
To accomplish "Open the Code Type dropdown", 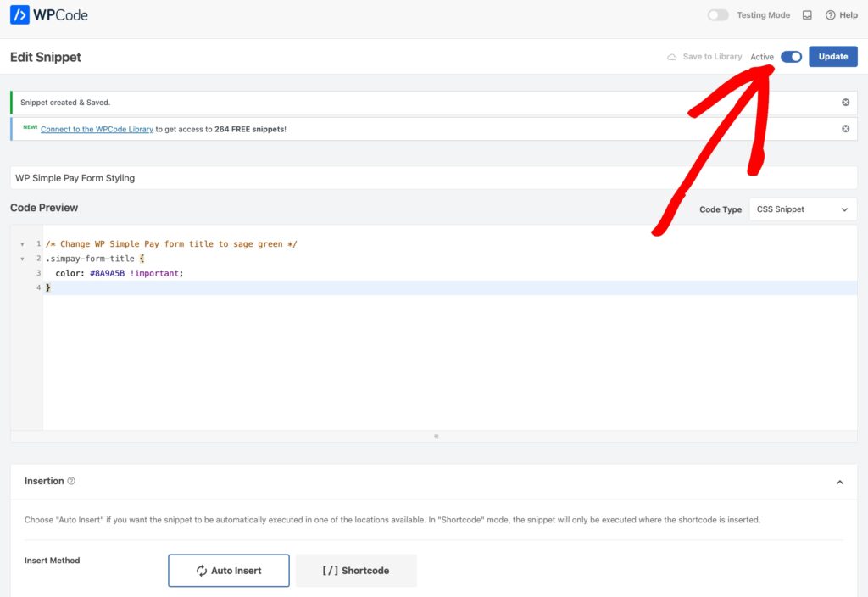I will tap(802, 209).
